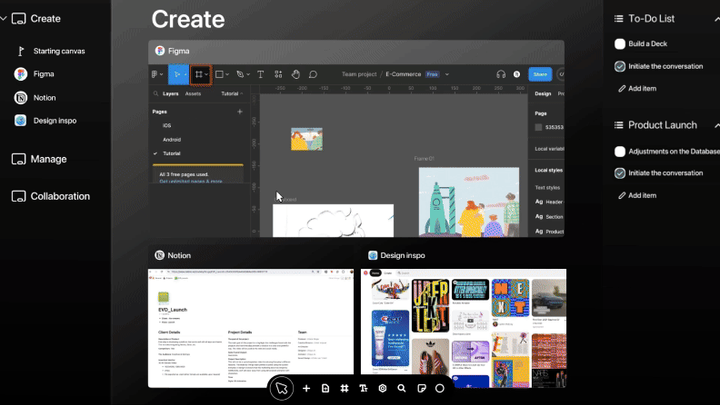
Task: Click the Text tool in Figma toolbar
Action: pos(261,74)
